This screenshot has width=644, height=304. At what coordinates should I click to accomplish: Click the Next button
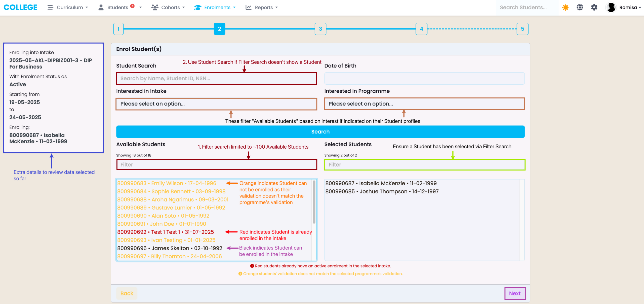(515, 293)
